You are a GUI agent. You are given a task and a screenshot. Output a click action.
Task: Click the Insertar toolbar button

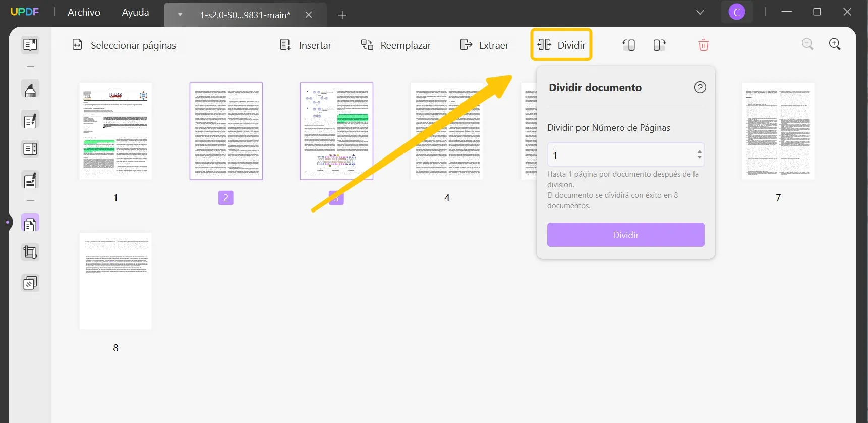point(306,45)
